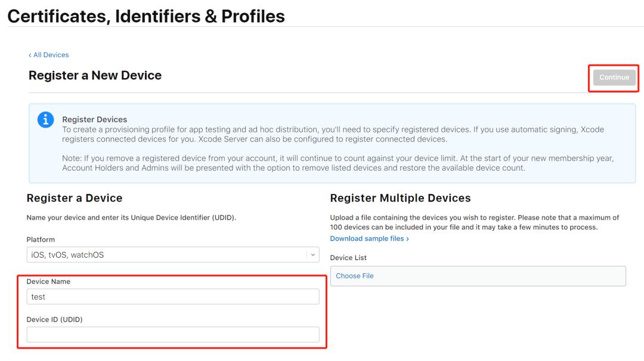Click the Register a Device section heading
The width and height of the screenshot is (644, 361).
(75, 198)
